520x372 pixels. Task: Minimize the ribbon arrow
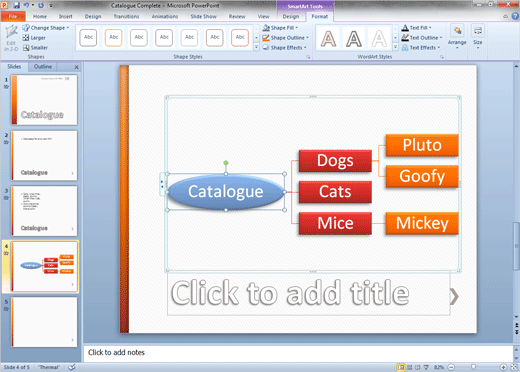tap(505, 16)
